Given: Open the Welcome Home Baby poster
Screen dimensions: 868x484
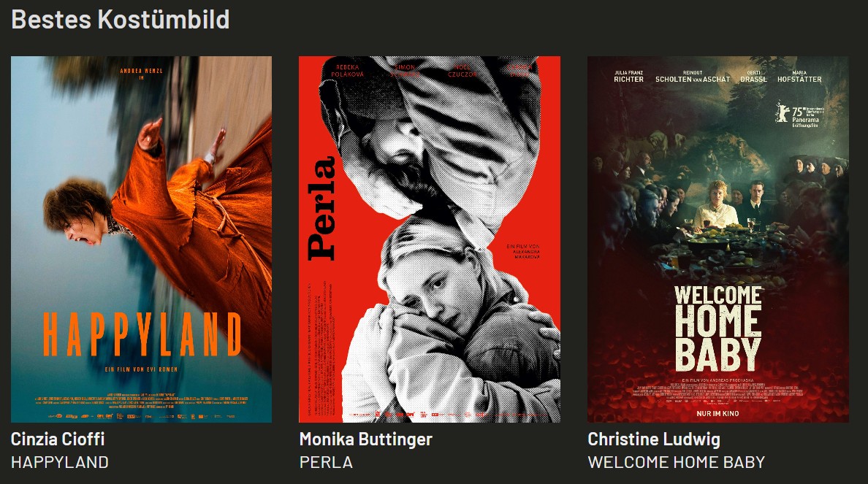Looking at the screenshot, I should (718, 239).
